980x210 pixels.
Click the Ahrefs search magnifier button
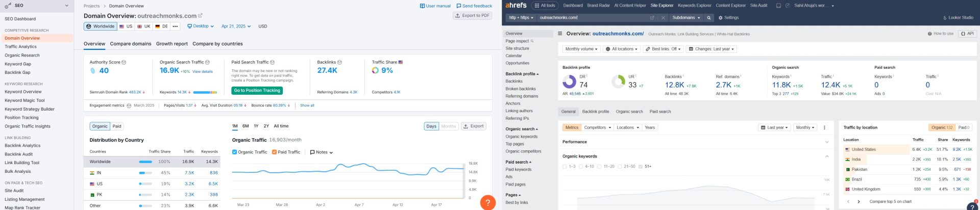(708, 18)
